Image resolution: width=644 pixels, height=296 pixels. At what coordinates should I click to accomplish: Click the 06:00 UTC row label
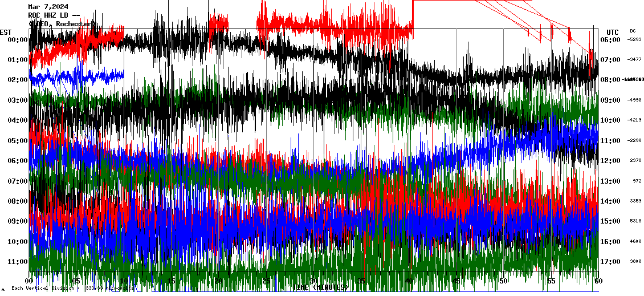tap(610, 40)
